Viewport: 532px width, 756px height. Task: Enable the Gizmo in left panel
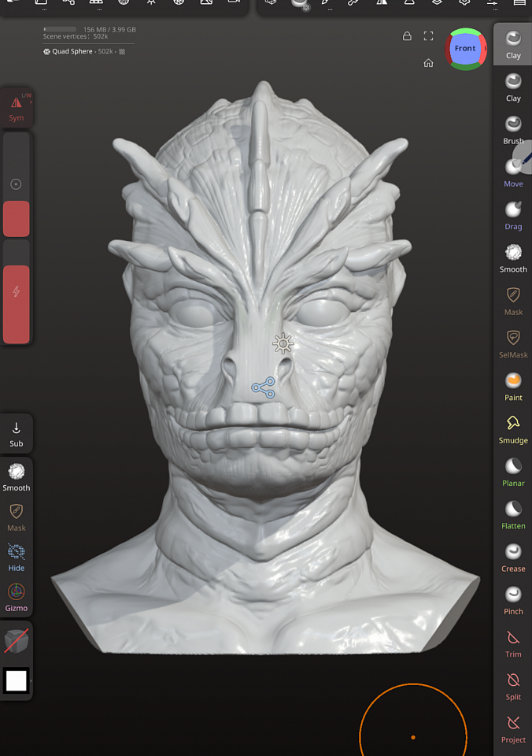(x=17, y=596)
